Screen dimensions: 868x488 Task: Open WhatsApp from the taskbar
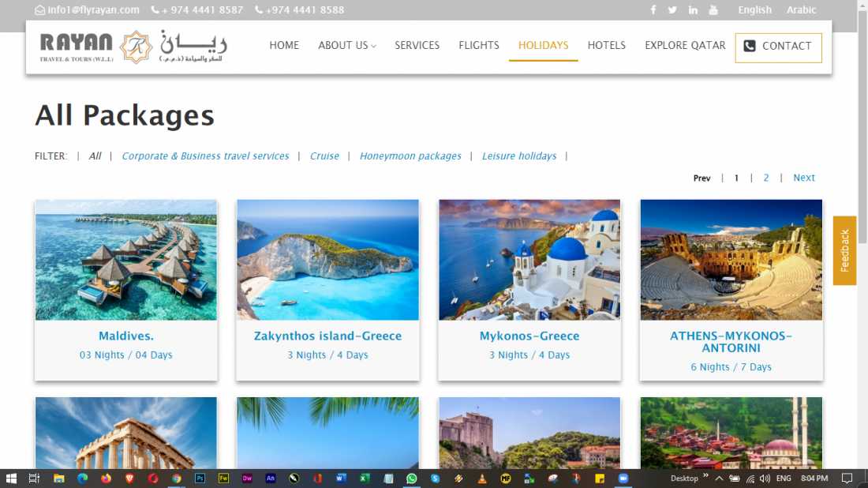click(411, 479)
